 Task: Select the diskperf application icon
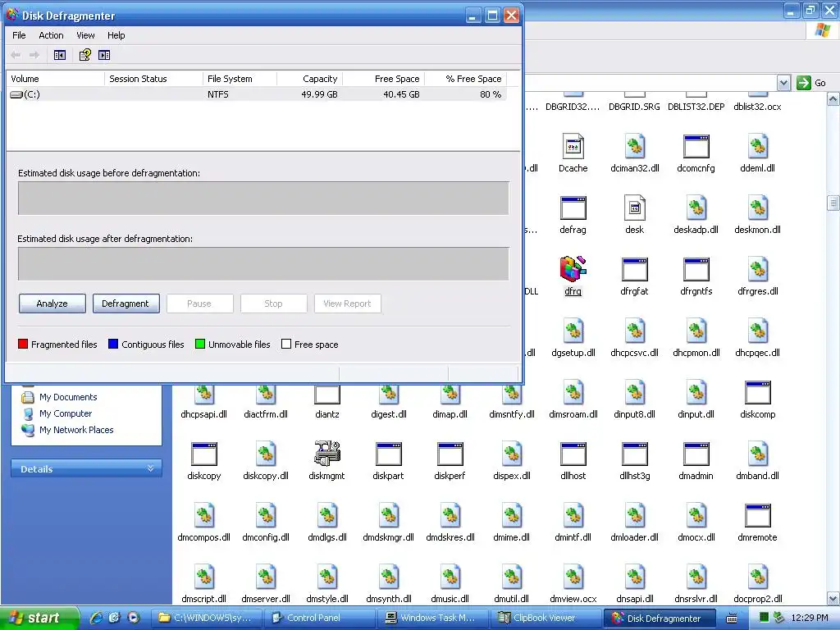tap(450, 454)
